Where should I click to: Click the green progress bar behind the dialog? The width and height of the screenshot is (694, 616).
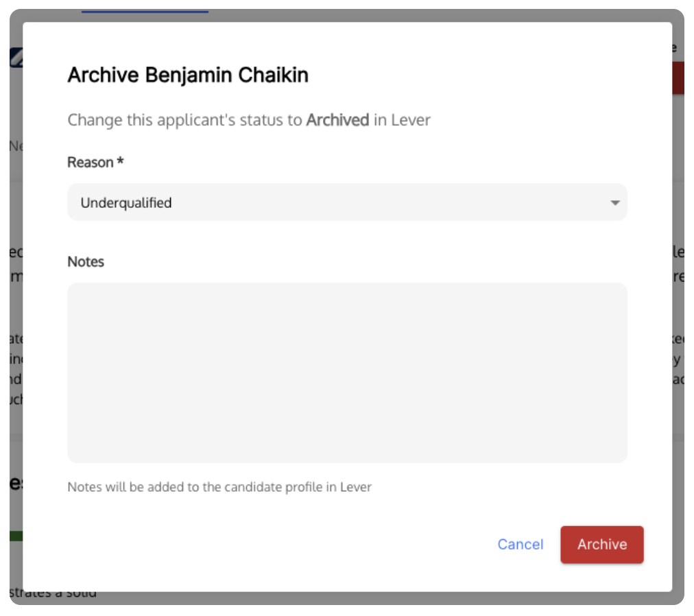pos(16,536)
